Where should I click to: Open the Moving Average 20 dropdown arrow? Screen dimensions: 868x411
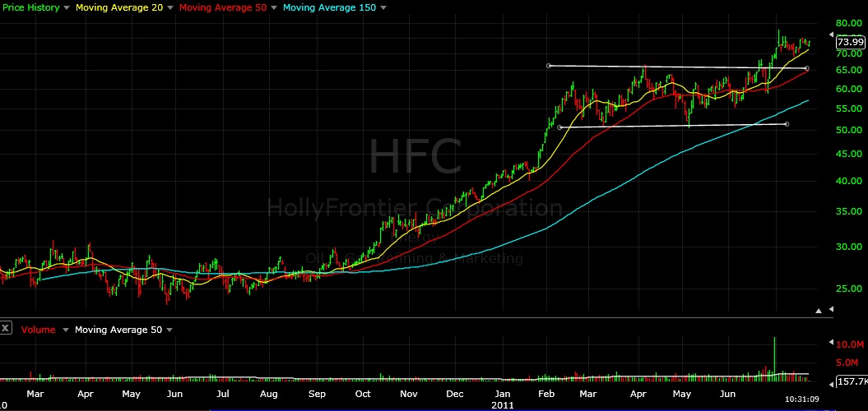point(170,7)
